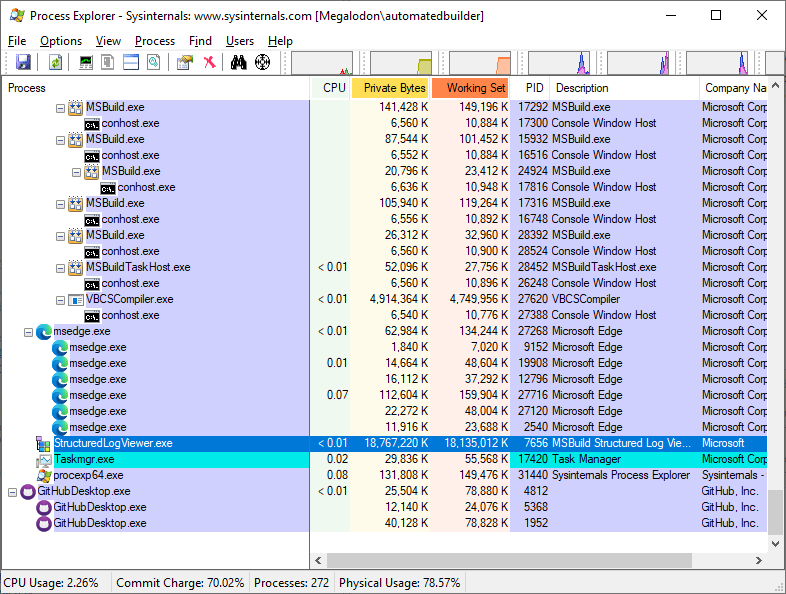Viewport: 786px width, 594px height.
Task: Click the orange physical memory mini graph
Action: click(x=480, y=63)
